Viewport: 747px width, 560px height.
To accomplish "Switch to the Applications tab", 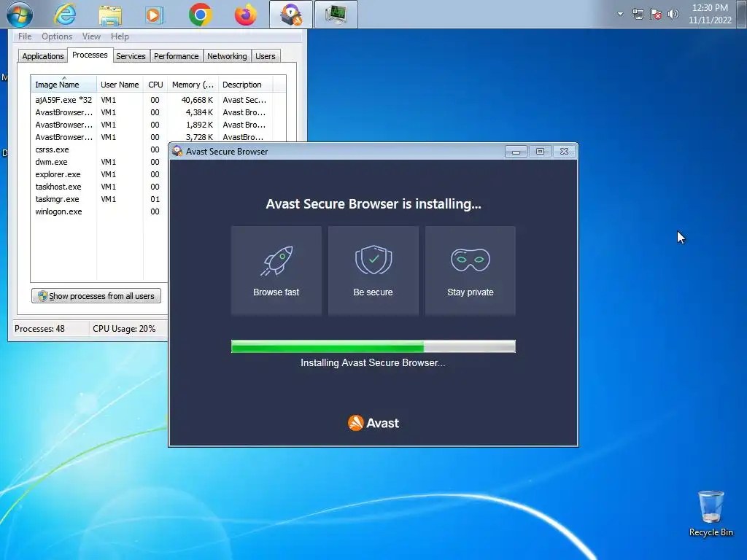I will (43, 56).
